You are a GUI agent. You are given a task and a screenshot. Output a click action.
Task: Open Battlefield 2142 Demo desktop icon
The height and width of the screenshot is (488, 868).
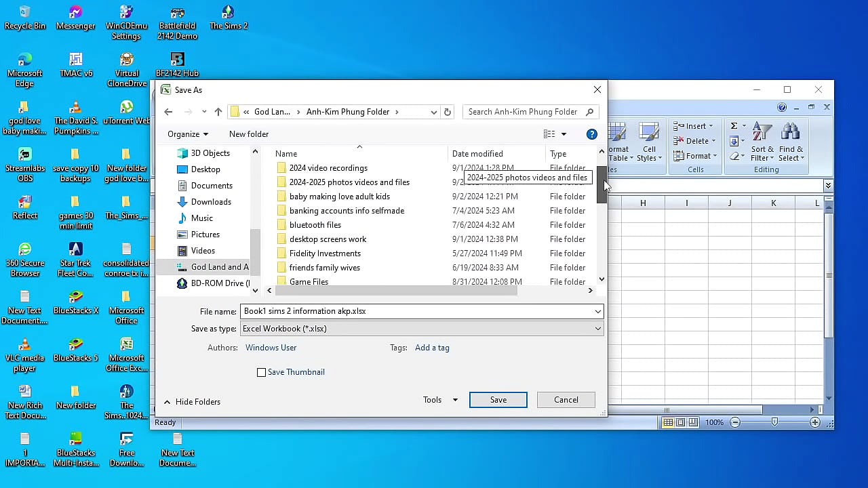click(x=178, y=23)
